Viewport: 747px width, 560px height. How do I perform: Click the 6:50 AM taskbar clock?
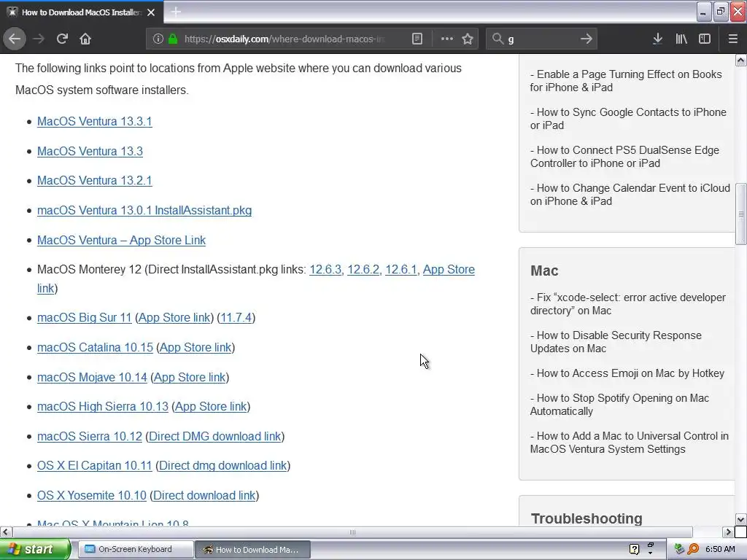coord(720,549)
